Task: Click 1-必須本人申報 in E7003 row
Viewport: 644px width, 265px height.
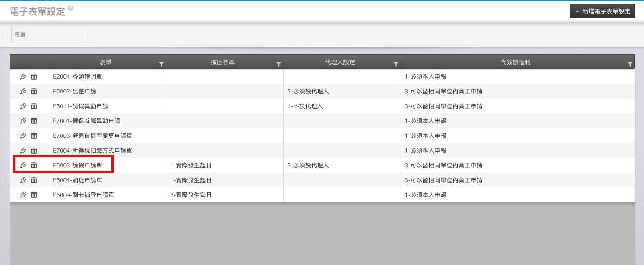Action: 425,136
